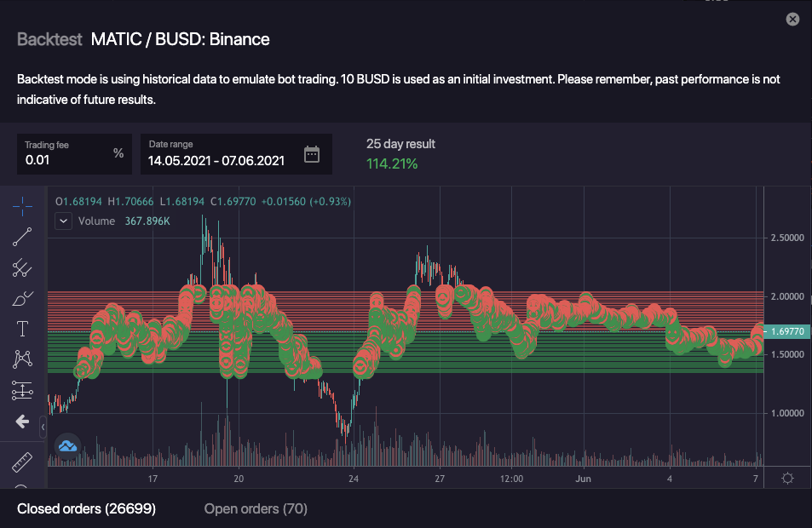Screen dimensions: 812x528
Task: Select the ruler measure tool
Action: point(23,462)
